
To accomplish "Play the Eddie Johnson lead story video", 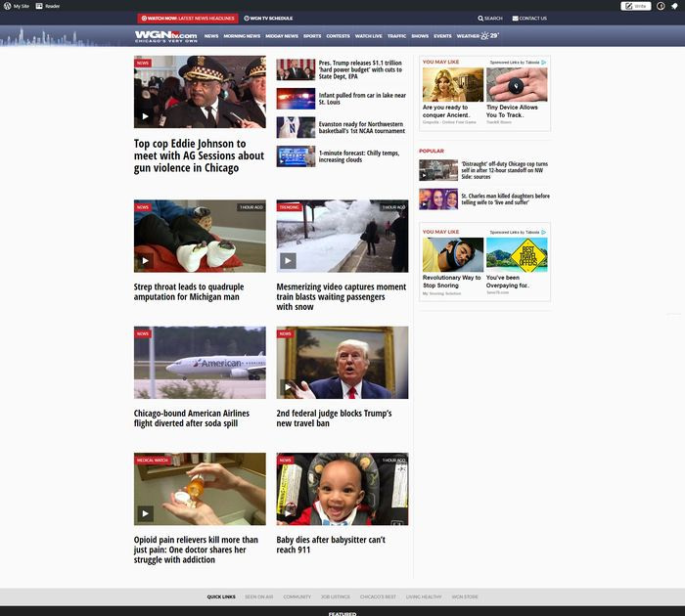I will click(146, 116).
